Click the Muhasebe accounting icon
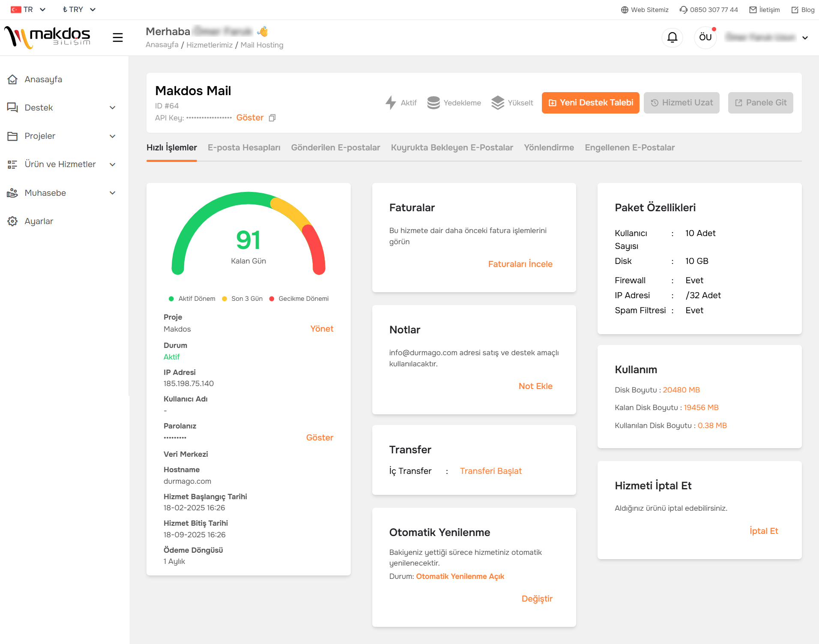The image size is (819, 644). click(12, 193)
